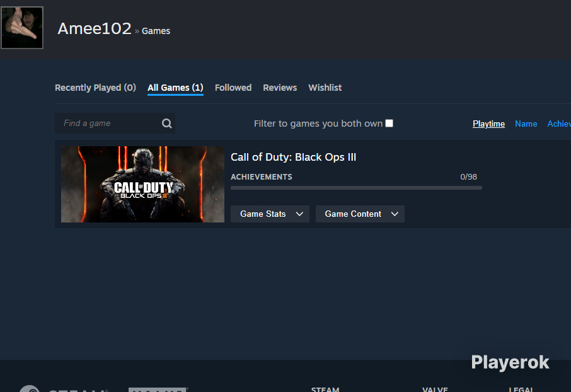Switch to Recently Played (0) tab

pyautogui.click(x=95, y=88)
